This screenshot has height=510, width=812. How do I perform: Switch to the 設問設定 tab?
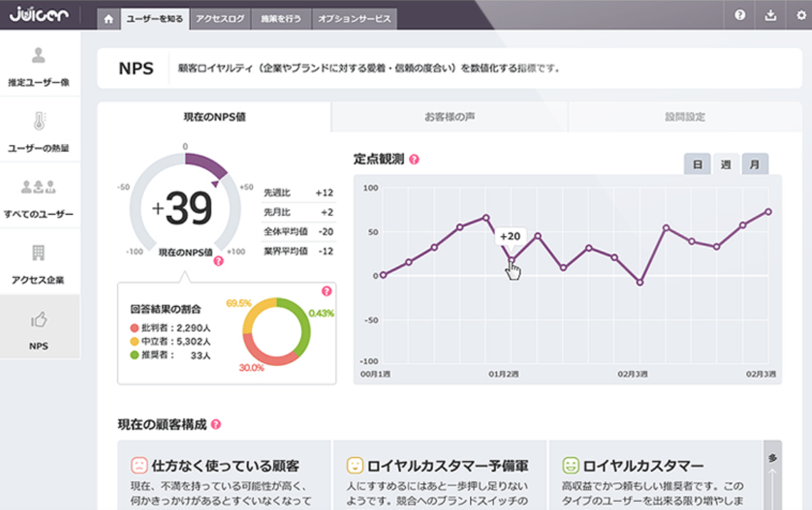[x=685, y=117]
